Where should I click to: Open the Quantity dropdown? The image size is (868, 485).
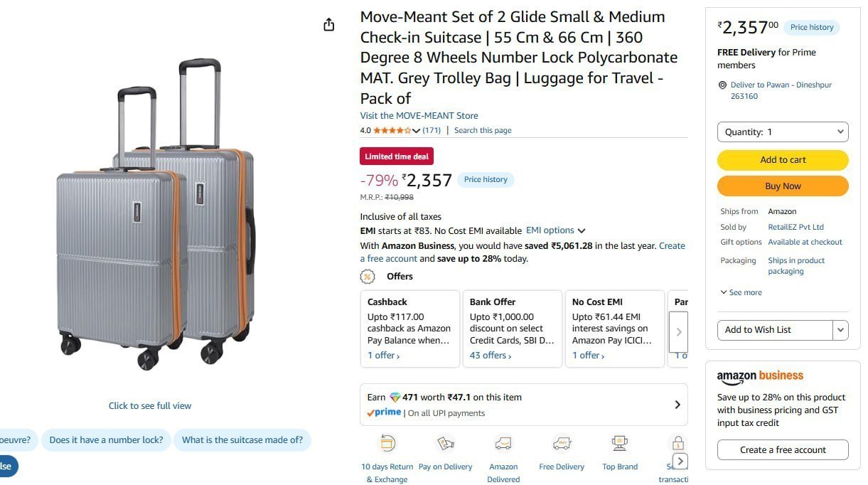click(783, 132)
